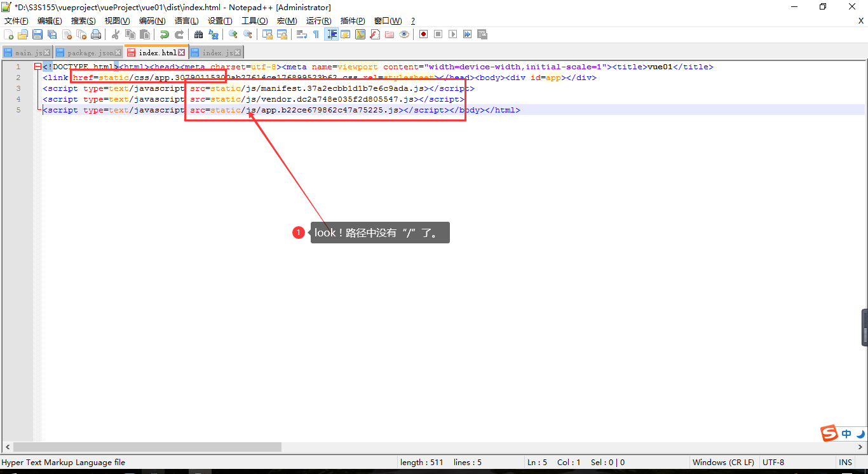The height and width of the screenshot is (474, 868).
Task: Open the 工具(O) menu
Action: point(254,21)
